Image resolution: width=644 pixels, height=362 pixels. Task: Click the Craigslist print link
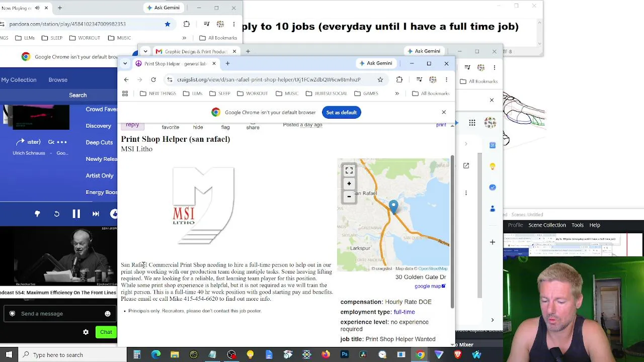441,125
